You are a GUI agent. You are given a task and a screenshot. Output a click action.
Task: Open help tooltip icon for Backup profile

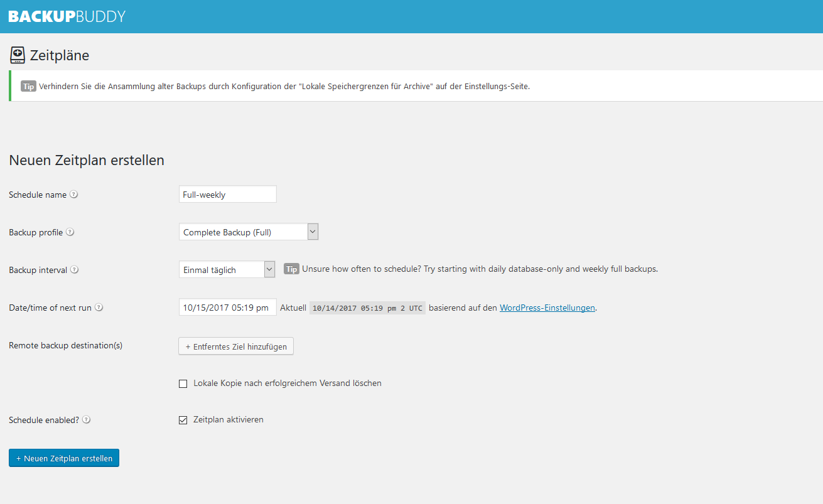point(70,232)
